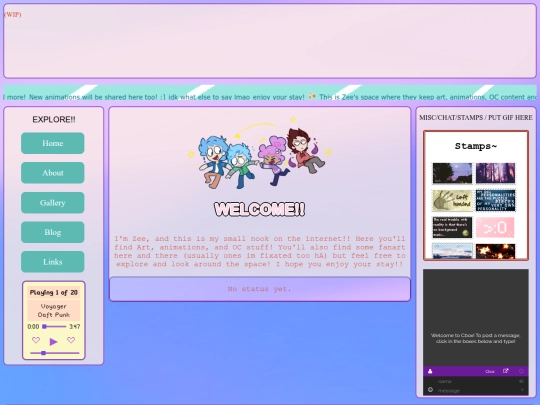This screenshot has width=540, height=405.
Task: Click the pink >:O face stamp
Action: pos(496,228)
